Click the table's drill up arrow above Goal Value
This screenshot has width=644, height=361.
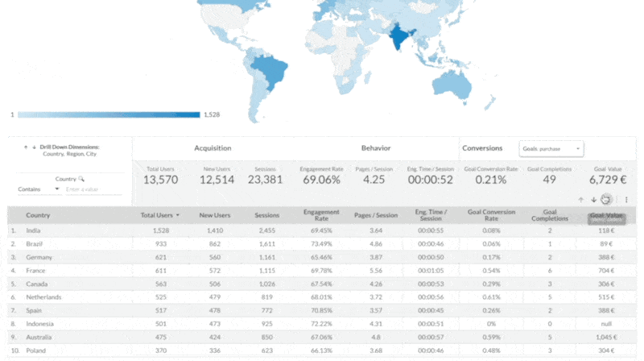[x=580, y=200]
